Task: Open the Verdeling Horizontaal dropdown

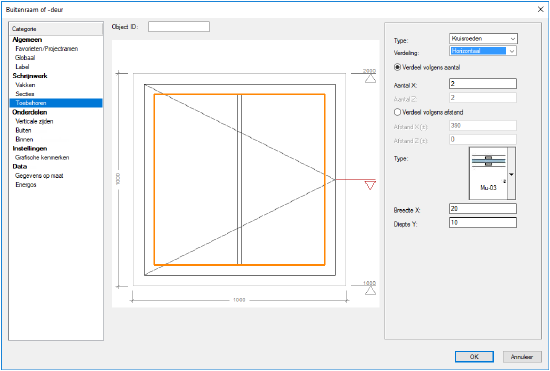Action: click(x=483, y=51)
